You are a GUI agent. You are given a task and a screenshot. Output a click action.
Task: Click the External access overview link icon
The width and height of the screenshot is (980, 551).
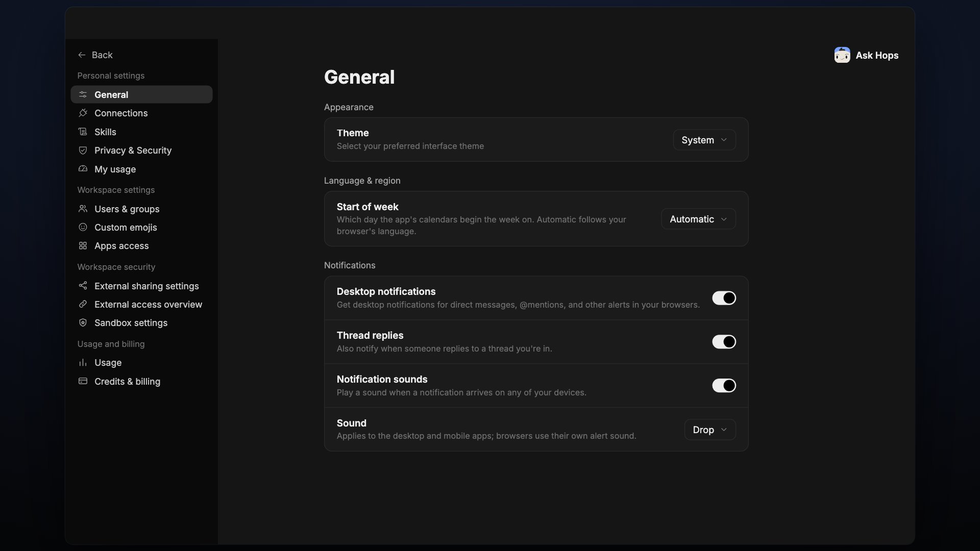tap(83, 304)
